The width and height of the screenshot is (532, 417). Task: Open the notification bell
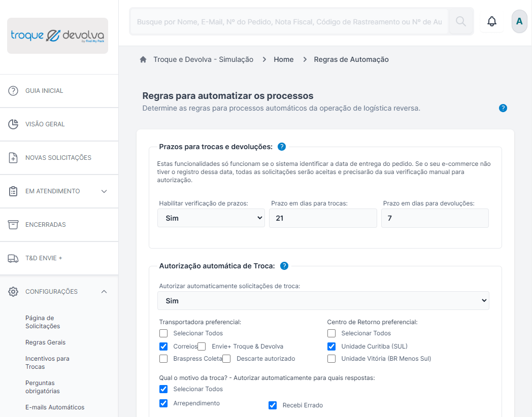point(491,21)
